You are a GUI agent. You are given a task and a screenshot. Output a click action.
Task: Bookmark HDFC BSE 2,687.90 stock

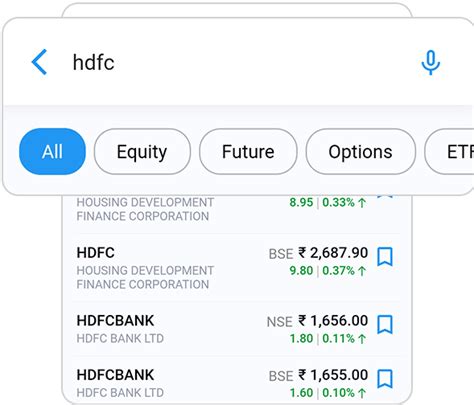(385, 257)
